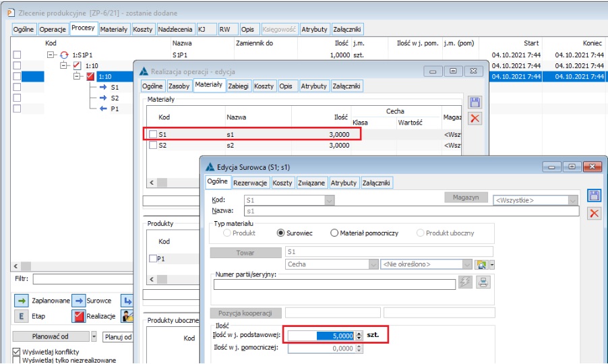Screen dimensions: 608x364
Task: Click the printer icon by Numer partii/seryjny
Action: (483, 283)
